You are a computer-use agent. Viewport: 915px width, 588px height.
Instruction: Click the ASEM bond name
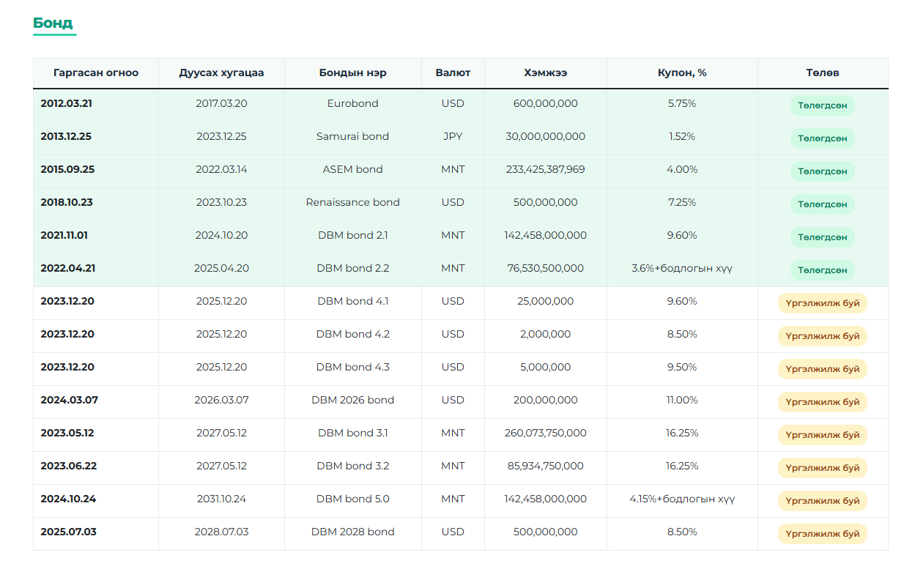coord(352,170)
